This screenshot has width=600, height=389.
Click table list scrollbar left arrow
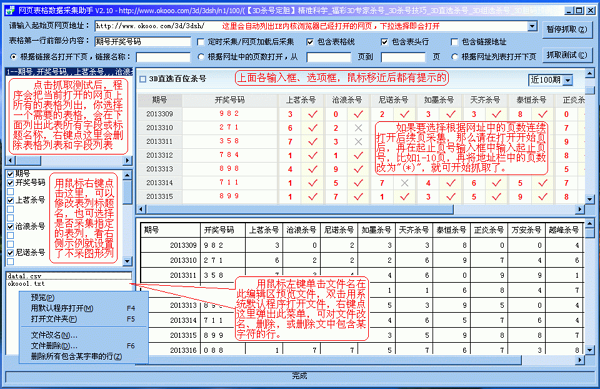pos(10,161)
